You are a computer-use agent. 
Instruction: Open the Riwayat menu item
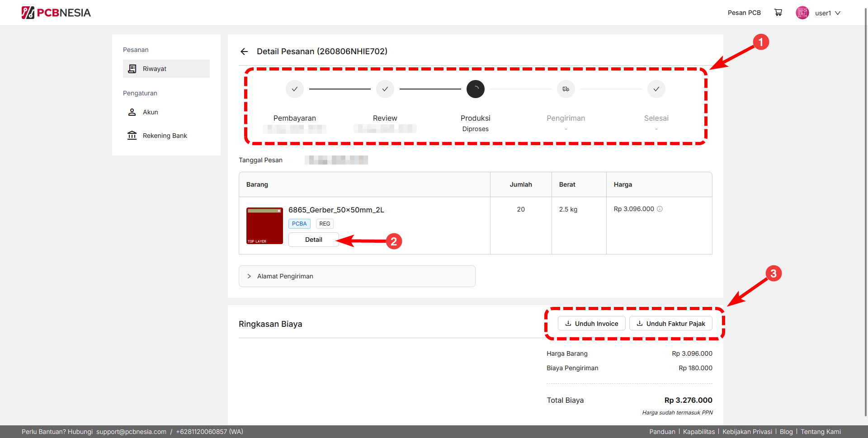point(166,69)
